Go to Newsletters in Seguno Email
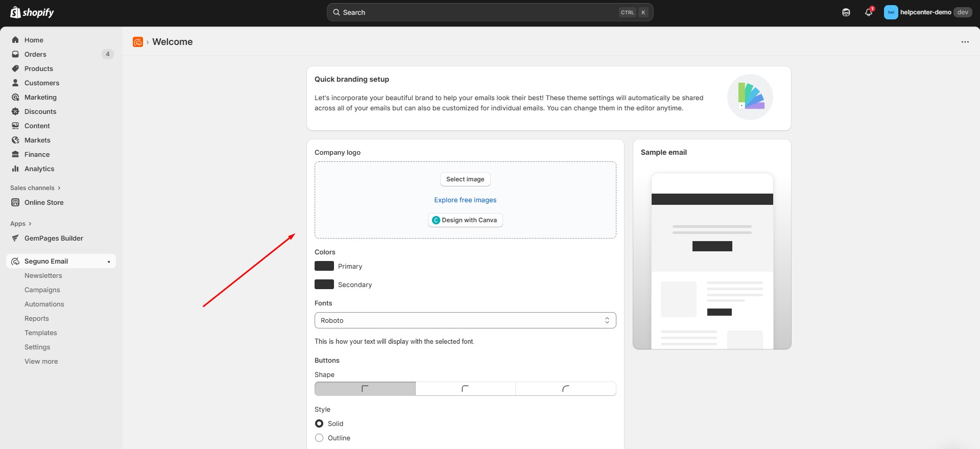The height and width of the screenshot is (449, 980). [x=43, y=275]
